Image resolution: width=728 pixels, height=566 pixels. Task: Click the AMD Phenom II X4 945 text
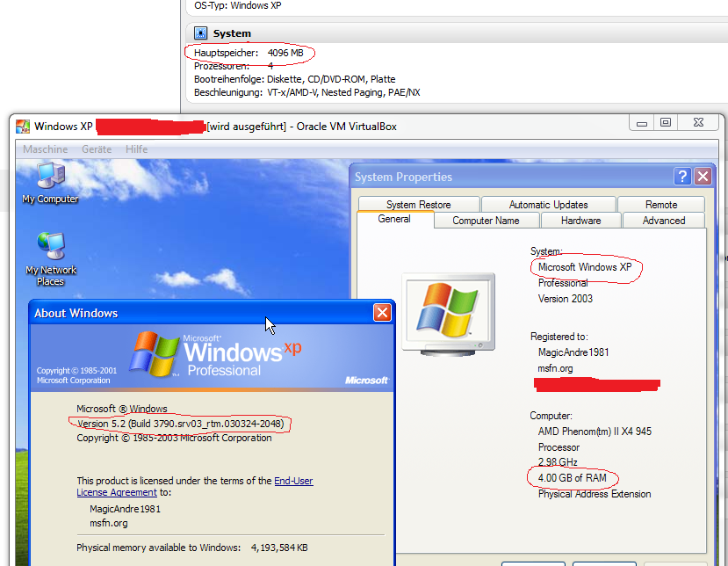[595, 432]
